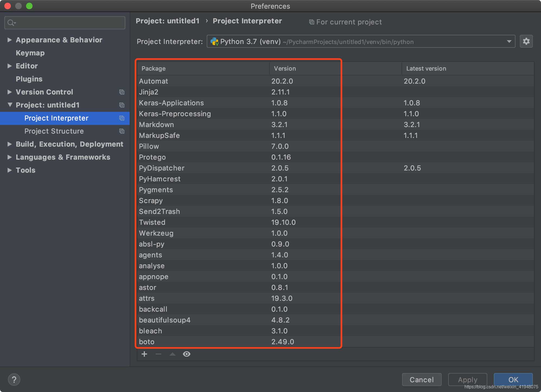Open the Appearance & Behavior label
Screen dimensions: 541x392
coord(59,40)
